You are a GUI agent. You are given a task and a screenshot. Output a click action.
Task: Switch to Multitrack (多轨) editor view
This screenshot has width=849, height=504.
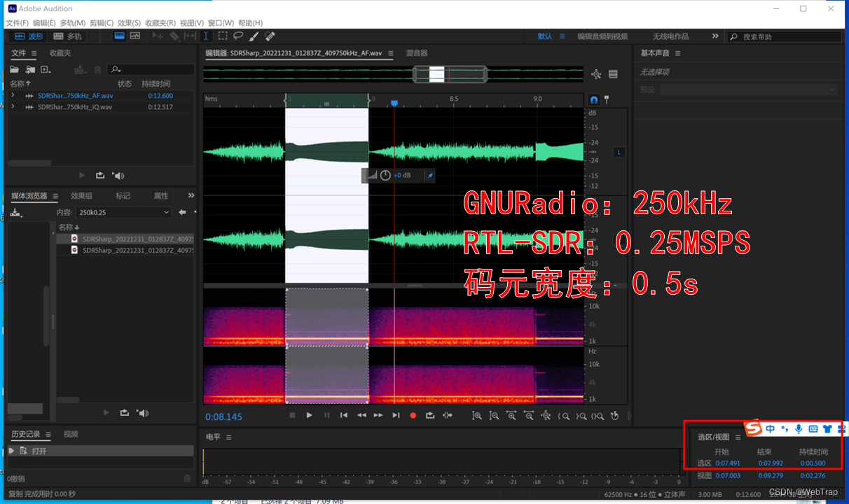click(68, 36)
